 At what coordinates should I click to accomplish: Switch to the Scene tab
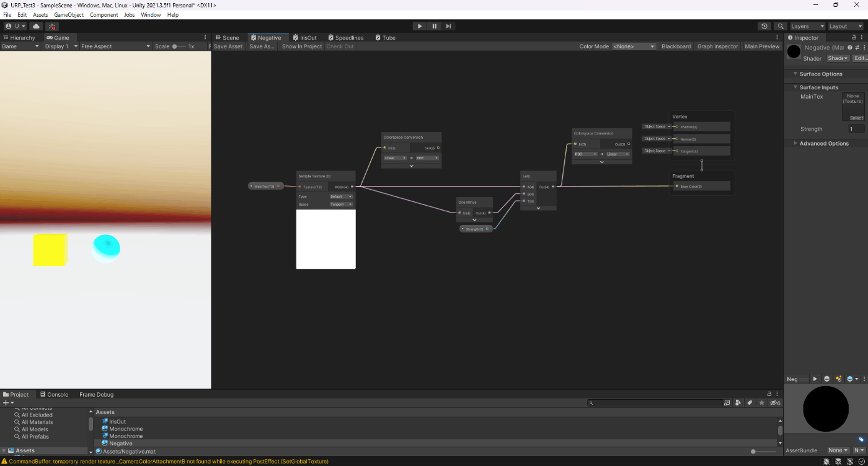pyautogui.click(x=227, y=37)
